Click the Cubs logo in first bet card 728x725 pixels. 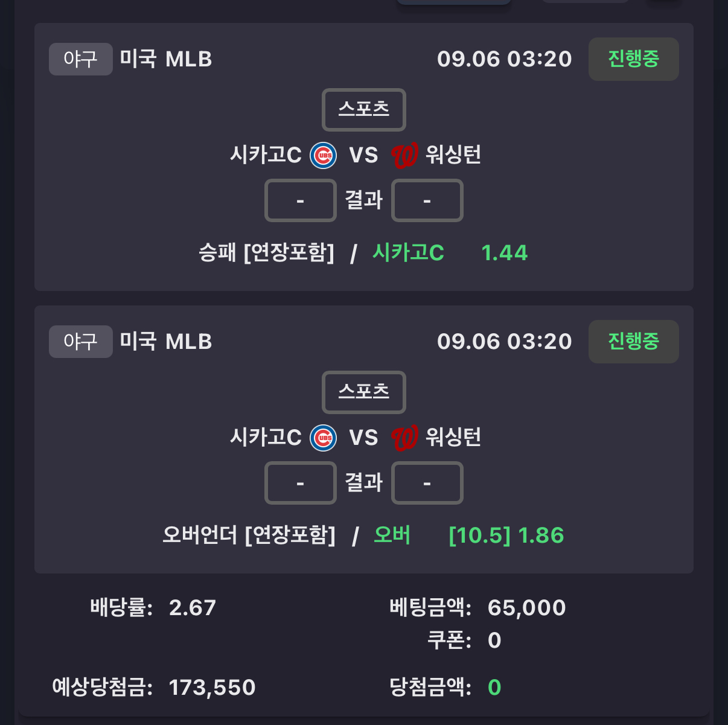(x=324, y=155)
